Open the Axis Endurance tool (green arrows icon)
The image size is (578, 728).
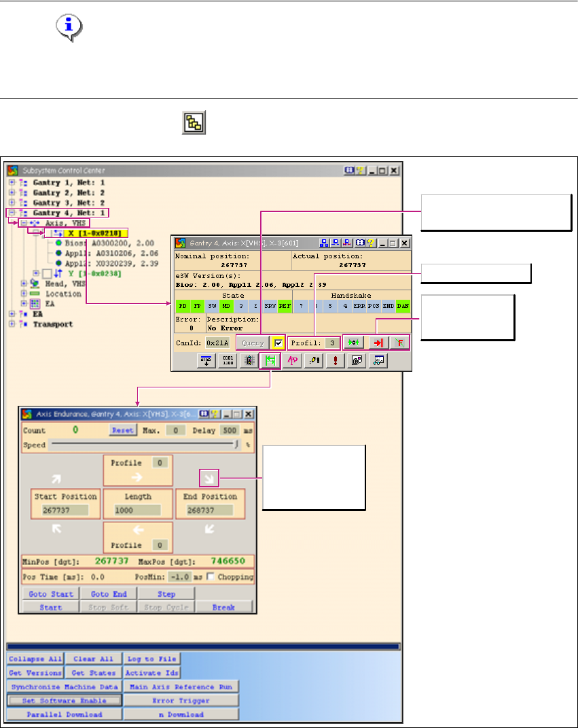pyautogui.click(x=270, y=361)
